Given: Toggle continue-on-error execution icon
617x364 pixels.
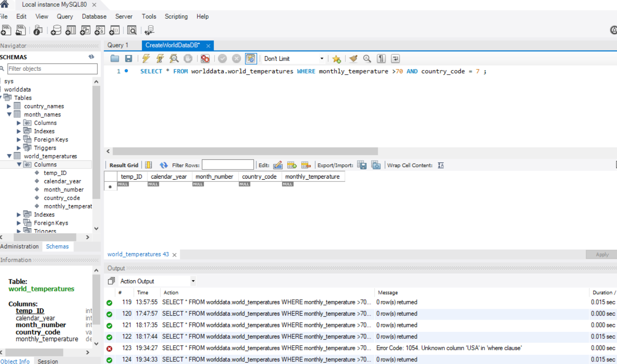Looking at the screenshot, I should point(205,58).
